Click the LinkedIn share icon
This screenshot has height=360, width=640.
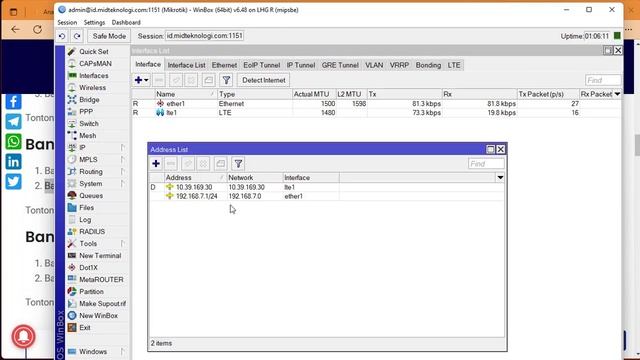point(13,162)
